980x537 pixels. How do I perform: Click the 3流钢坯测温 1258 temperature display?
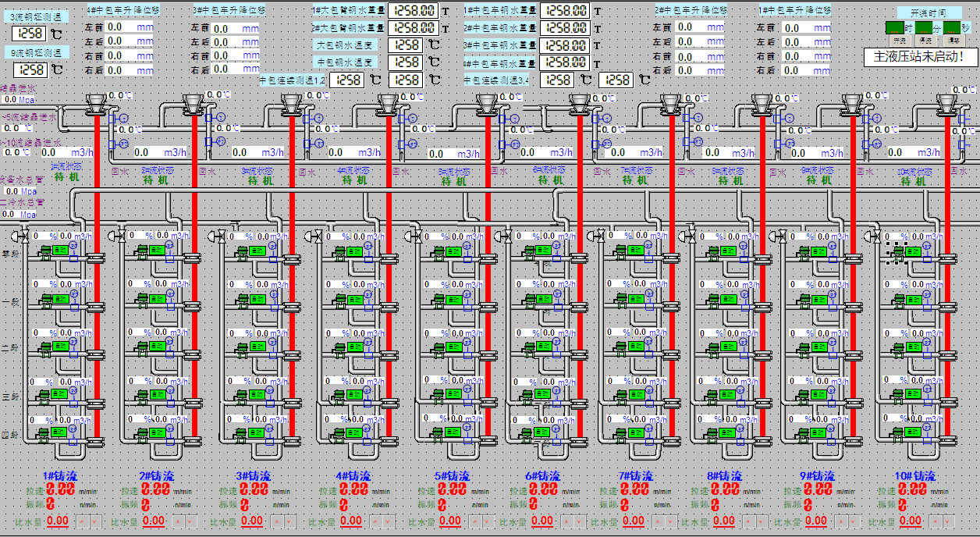[30, 34]
